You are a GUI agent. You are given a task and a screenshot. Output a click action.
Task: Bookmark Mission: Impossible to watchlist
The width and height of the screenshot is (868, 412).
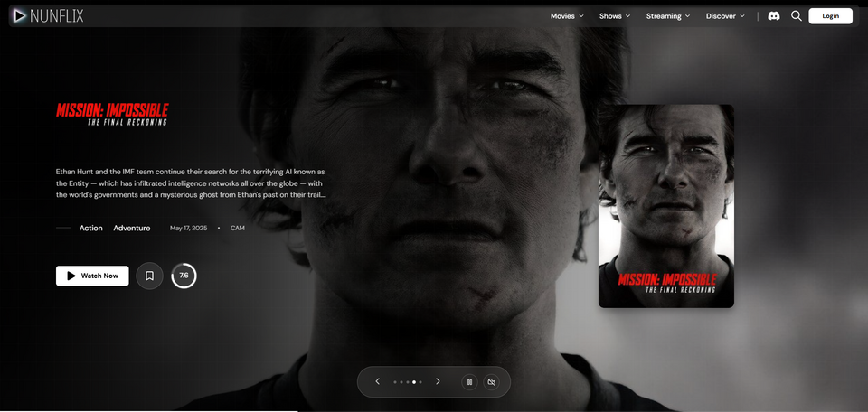click(x=149, y=276)
